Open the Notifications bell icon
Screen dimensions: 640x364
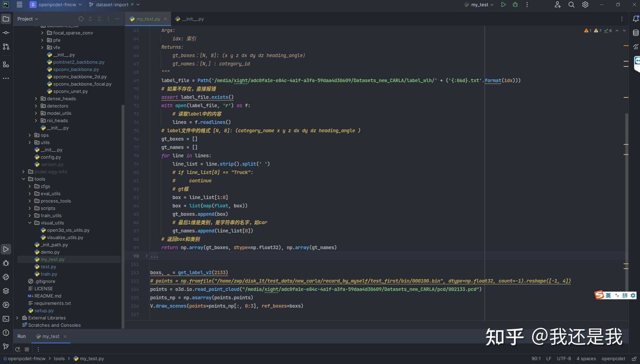(x=635, y=19)
